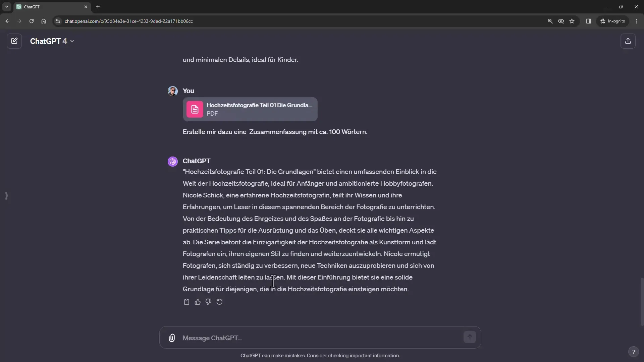Click text 'und minimalen Details, ideal für Kinder.'

240,60
